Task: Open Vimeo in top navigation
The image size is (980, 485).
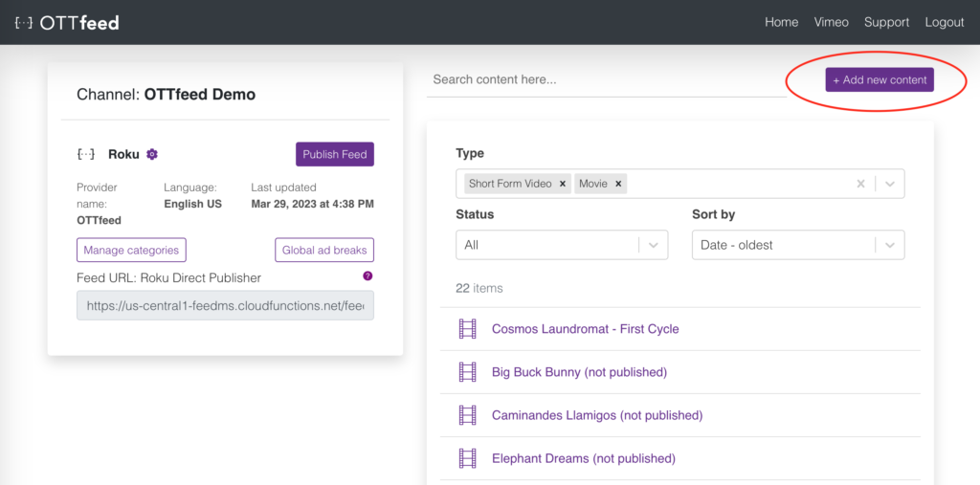Action: [x=831, y=22]
